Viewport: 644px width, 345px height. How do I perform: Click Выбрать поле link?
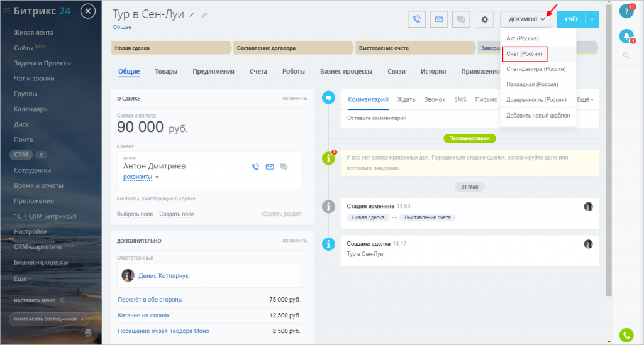coord(135,214)
